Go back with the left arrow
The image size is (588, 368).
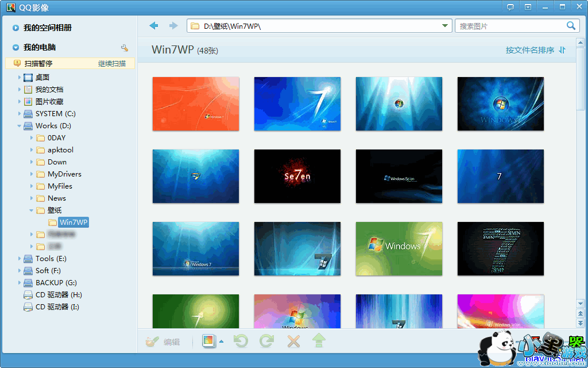[154, 26]
